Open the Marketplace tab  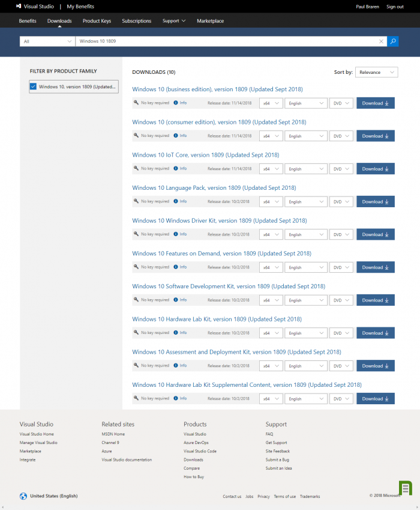point(210,21)
